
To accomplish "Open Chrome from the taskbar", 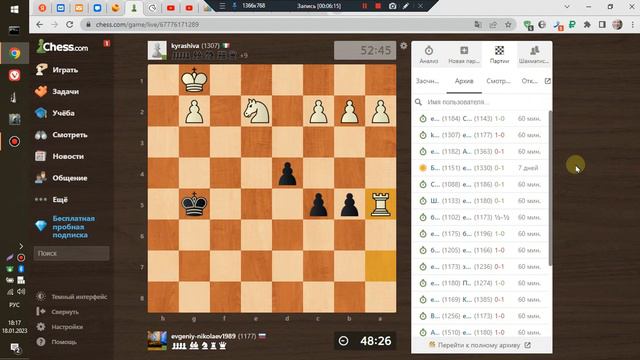I will (15, 53).
